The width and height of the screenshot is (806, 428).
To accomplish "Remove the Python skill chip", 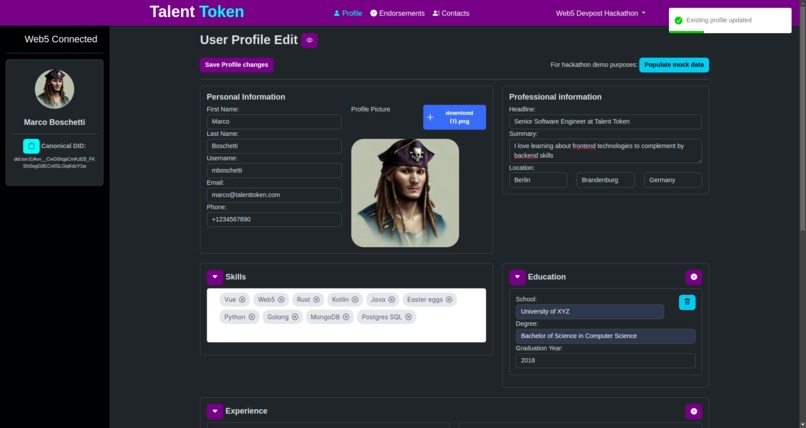I will (252, 317).
